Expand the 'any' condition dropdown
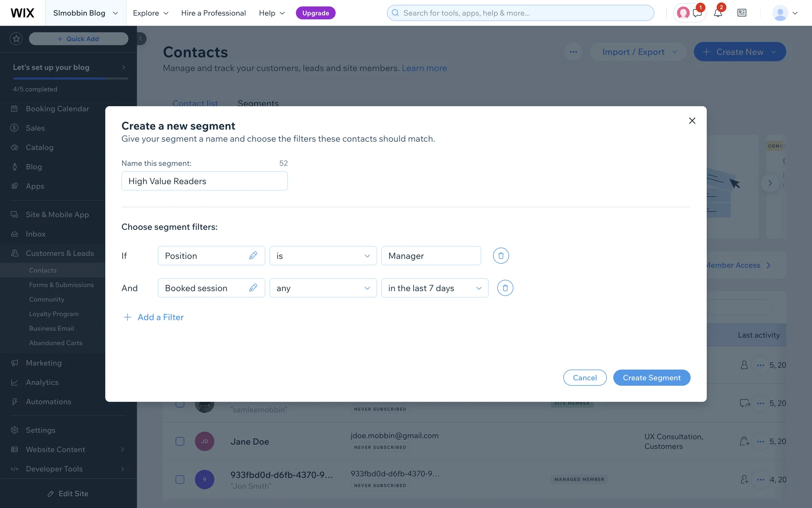Screen dimensions: 812x508 click(x=323, y=288)
